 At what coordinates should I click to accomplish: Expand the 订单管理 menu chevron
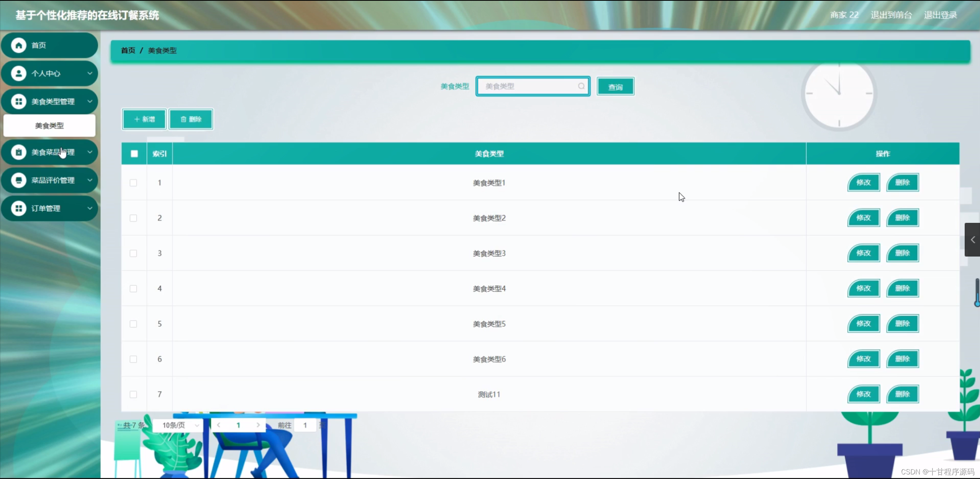point(90,209)
